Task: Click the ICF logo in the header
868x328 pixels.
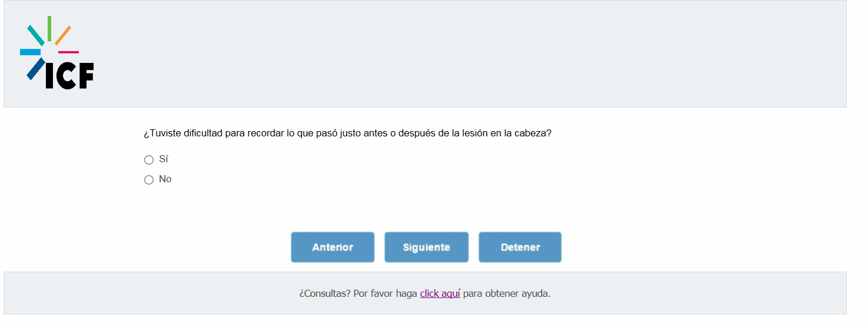Action: [57, 52]
